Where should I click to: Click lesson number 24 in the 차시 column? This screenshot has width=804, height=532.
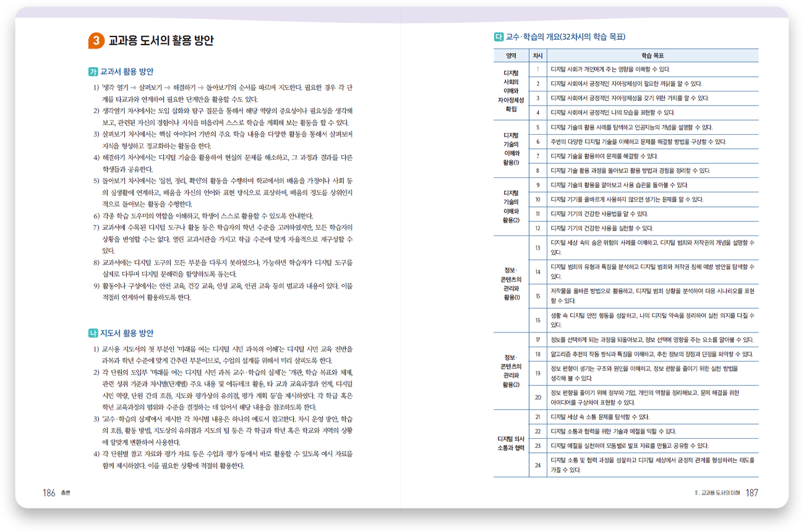pos(538,465)
